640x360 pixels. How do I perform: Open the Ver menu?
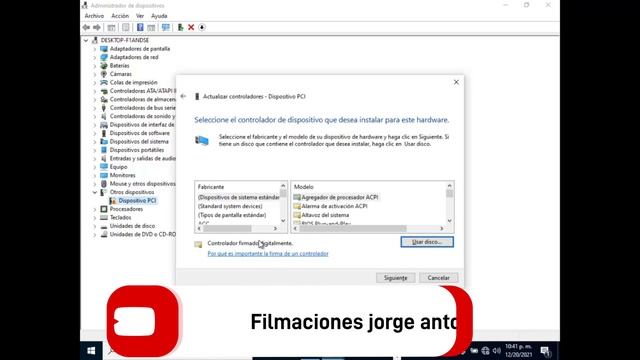(x=140, y=16)
